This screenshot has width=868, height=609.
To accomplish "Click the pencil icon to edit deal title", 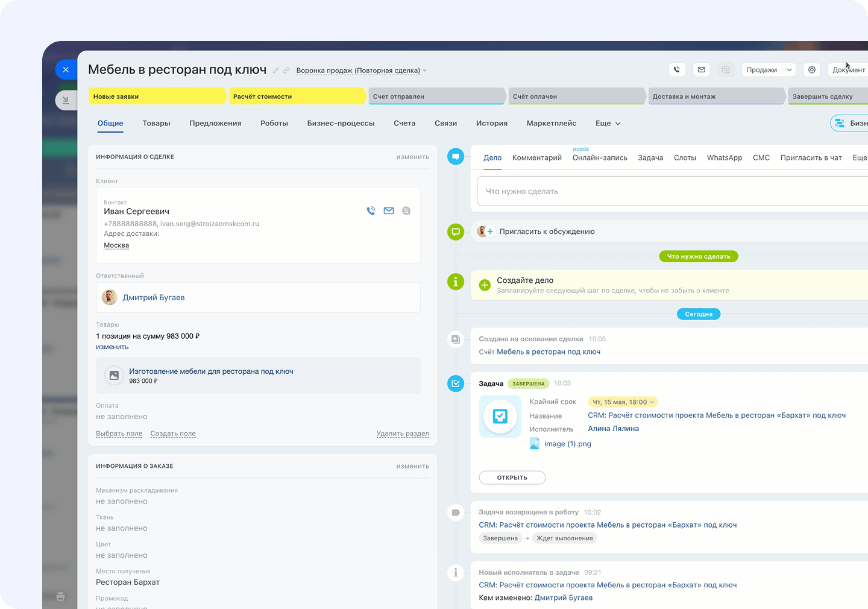I will 276,71.
